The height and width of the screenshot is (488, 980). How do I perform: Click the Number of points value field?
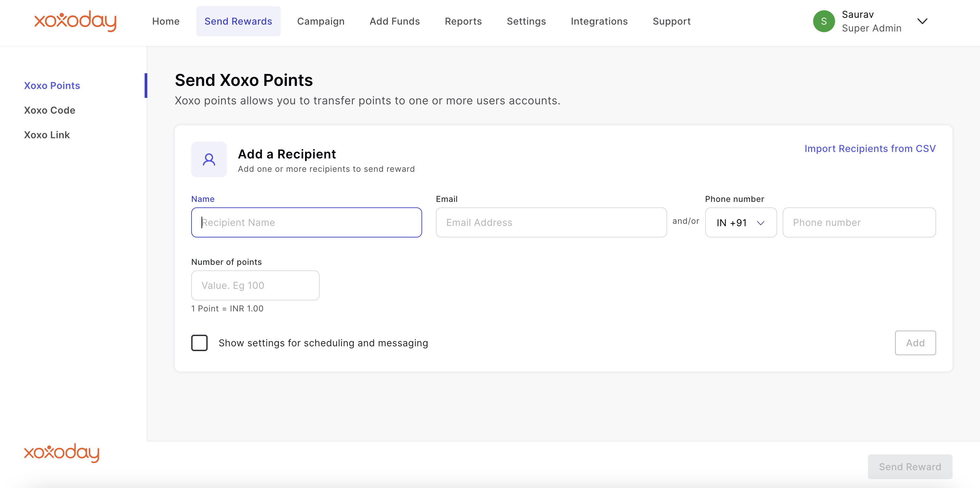click(x=255, y=285)
